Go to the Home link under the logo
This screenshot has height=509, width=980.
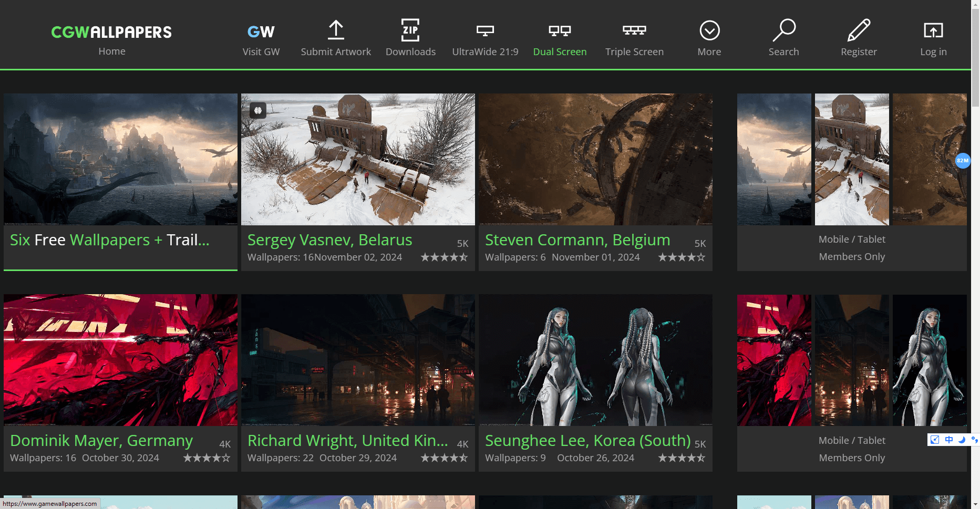click(112, 51)
